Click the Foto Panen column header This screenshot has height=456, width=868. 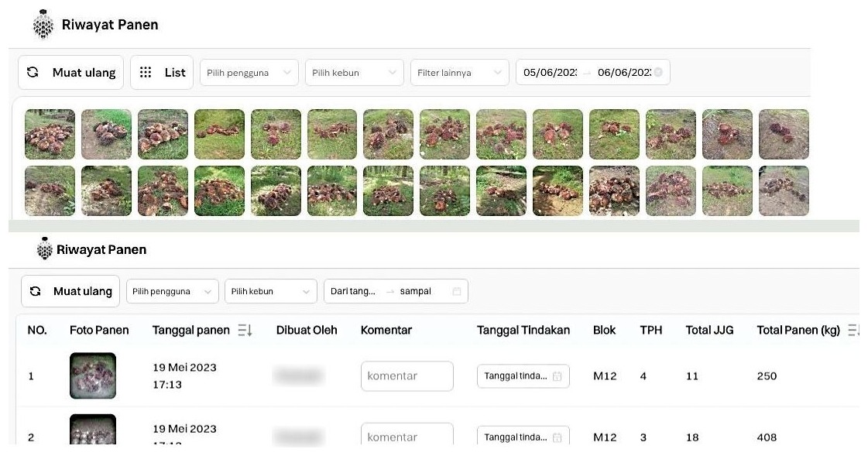click(99, 331)
